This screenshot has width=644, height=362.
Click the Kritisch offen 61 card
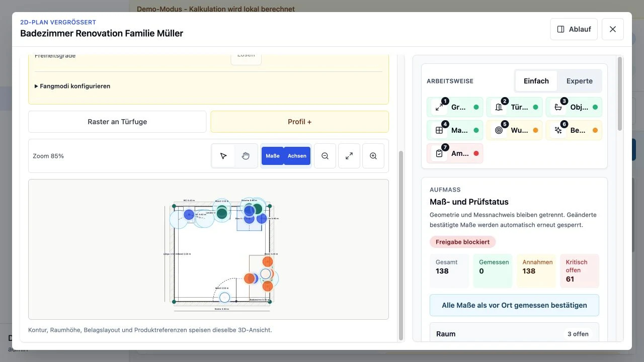(x=580, y=271)
